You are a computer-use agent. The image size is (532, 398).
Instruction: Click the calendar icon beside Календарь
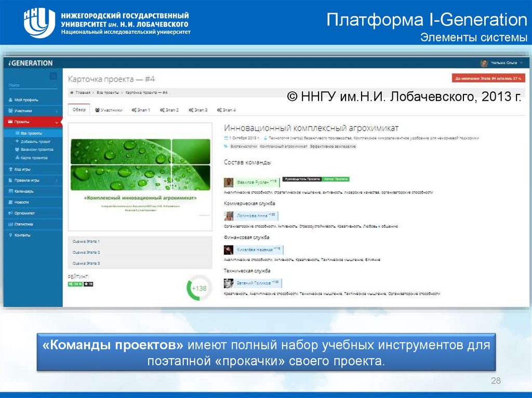pyautogui.click(x=11, y=191)
